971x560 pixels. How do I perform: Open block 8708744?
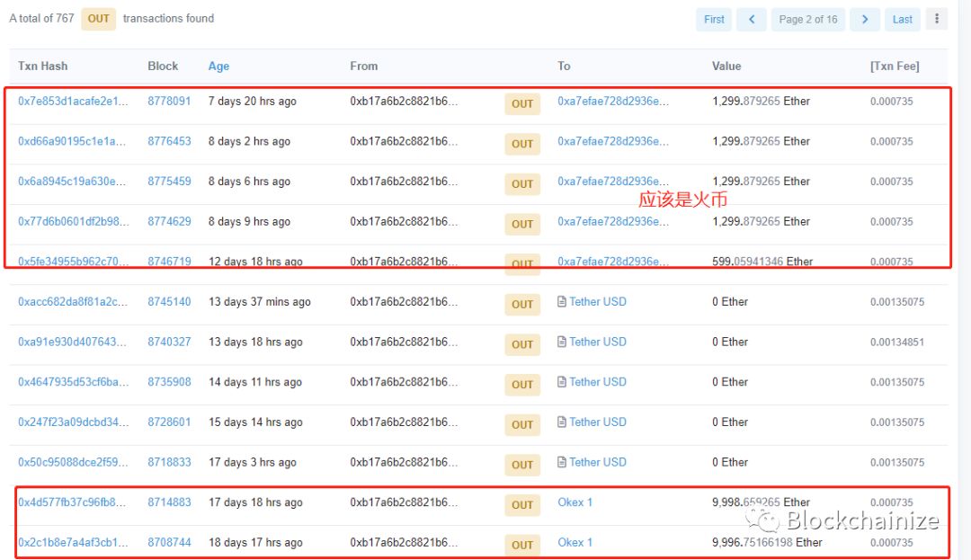click(x=169, y=543)
